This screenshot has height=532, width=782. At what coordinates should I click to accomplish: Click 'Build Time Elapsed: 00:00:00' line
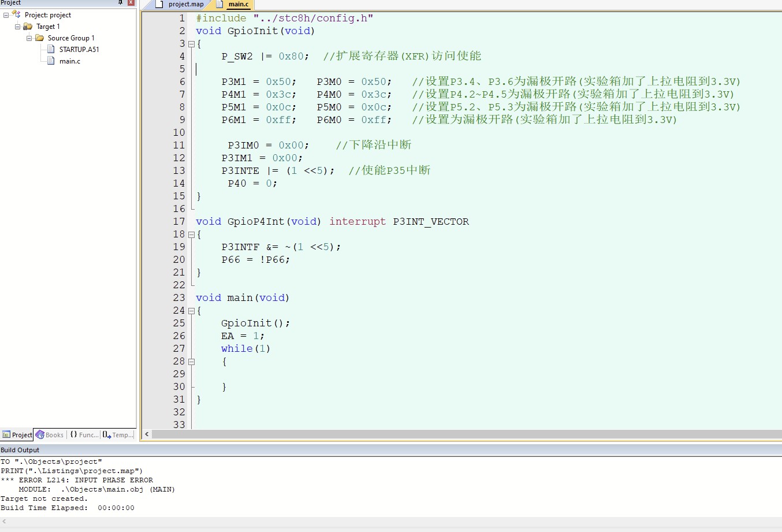68,508
